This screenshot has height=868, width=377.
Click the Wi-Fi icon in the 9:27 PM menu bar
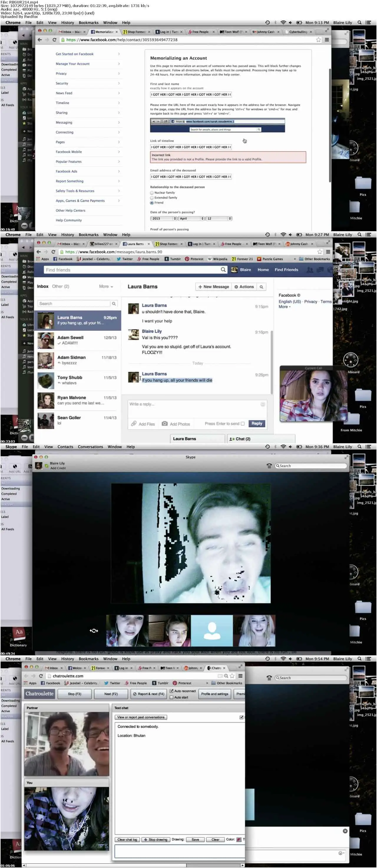click(x=283, y=234)
